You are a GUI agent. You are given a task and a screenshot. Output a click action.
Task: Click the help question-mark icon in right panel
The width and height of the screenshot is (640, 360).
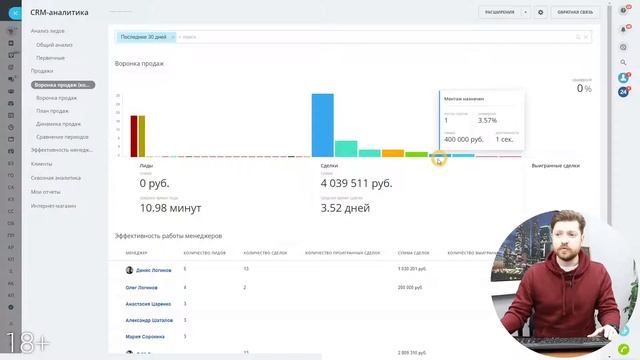point(623,11)
